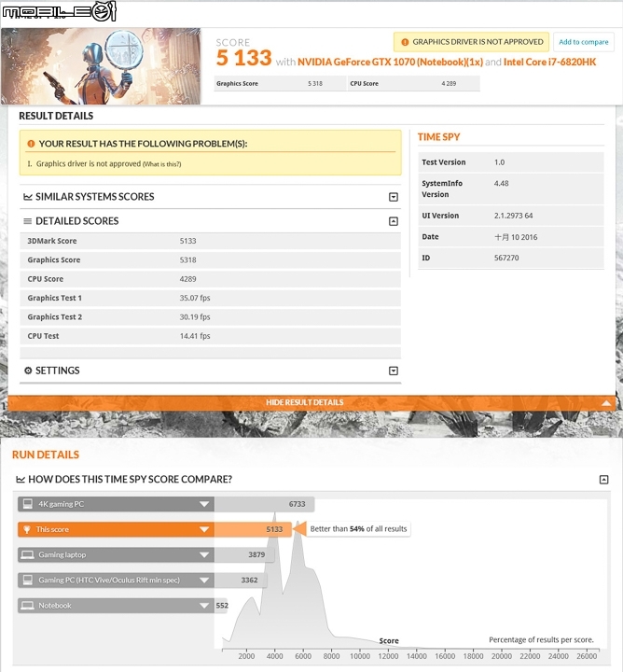Image resolution: width=623 pixels, height=672 pixels.
Task: Select the Graphics Test 2 row
Action: 210,317
